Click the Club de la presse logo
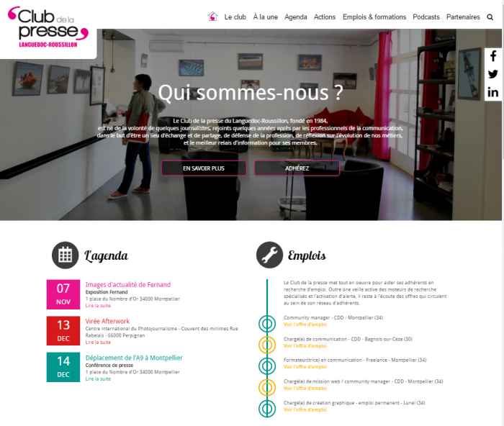504x426 pixels. 48,27
